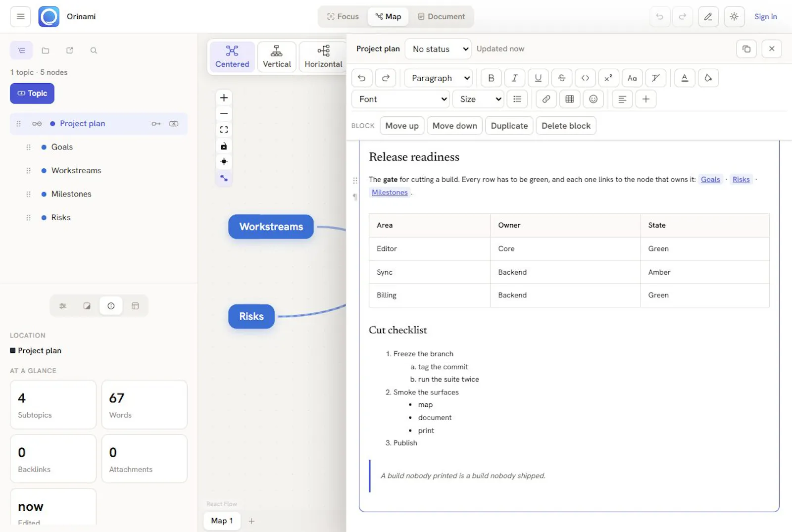This screenshot has width=792, height=532.
Task: Zoom in on the map canvas
Action: coord(224,97)
